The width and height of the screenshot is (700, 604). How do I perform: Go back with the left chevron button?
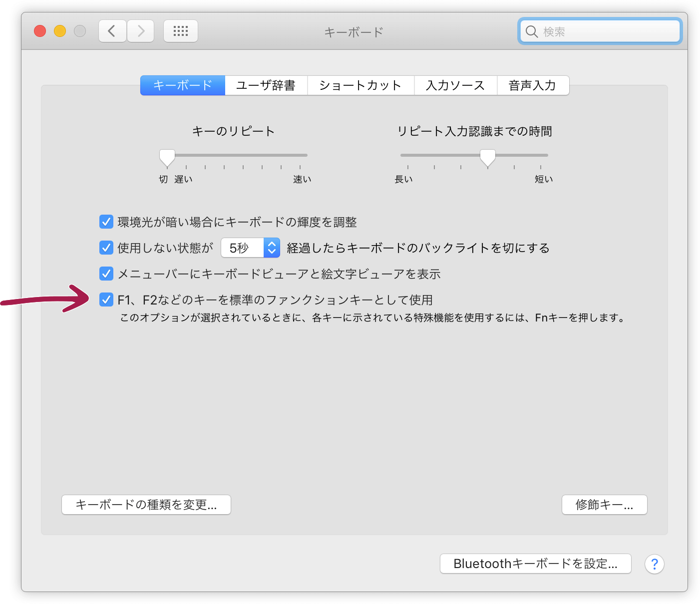[112, 31]
